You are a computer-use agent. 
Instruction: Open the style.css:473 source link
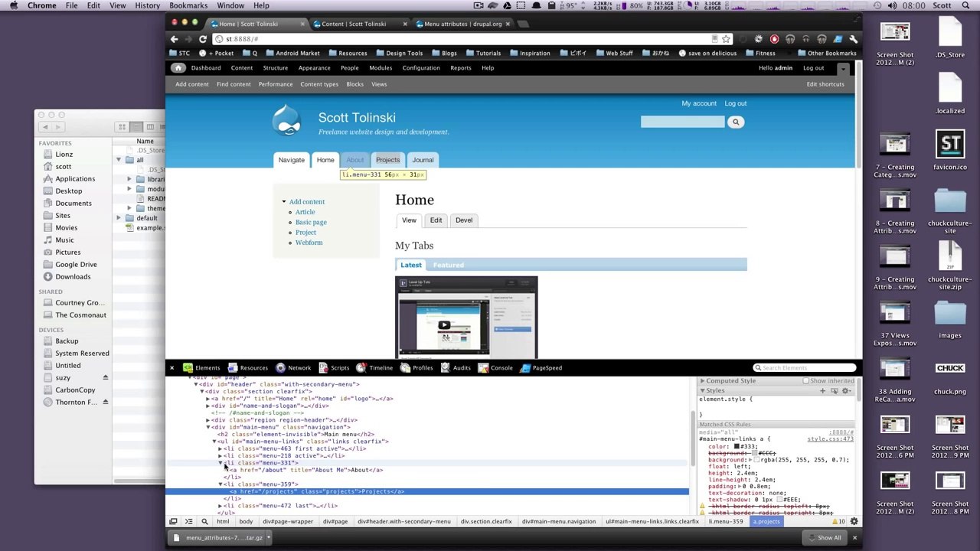pyautogui.click(x=830, y=439)
